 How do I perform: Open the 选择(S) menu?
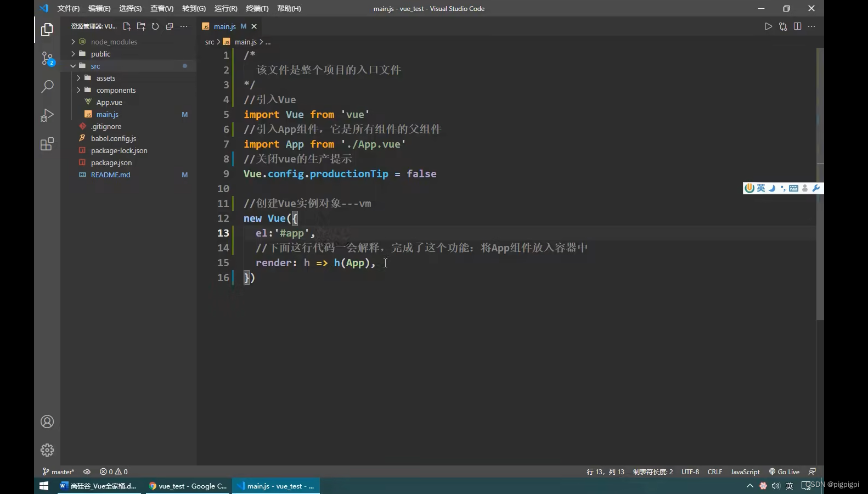click(130, 8)
